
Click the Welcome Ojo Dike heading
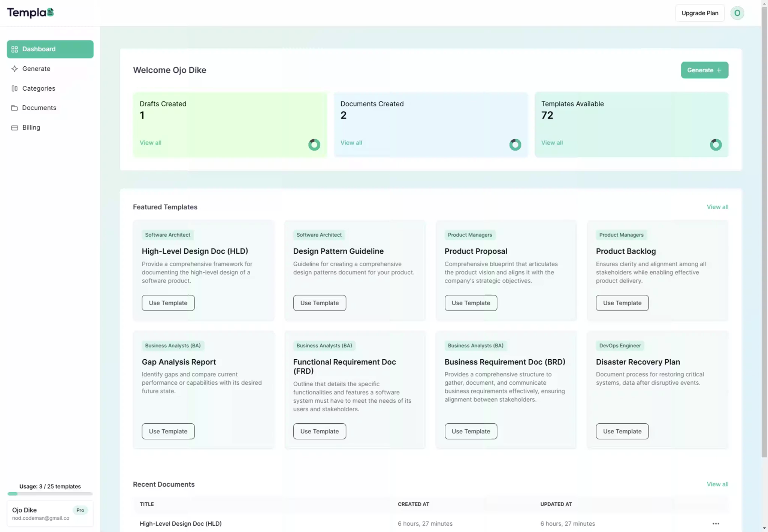(169, 70)
